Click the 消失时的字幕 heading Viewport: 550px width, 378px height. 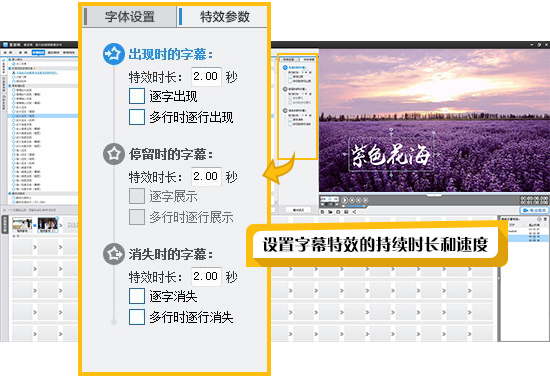click(171, 254)
